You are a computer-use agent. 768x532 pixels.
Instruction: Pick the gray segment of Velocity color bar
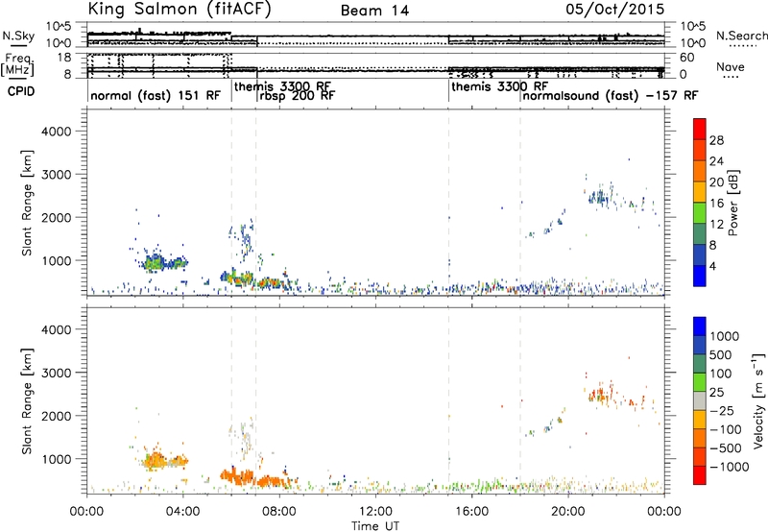click(700, 400)
